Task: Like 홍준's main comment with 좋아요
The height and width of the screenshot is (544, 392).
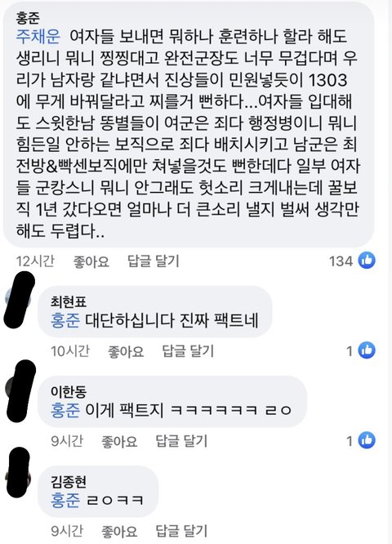Action: pyautogui.click(x=91, y=261)
